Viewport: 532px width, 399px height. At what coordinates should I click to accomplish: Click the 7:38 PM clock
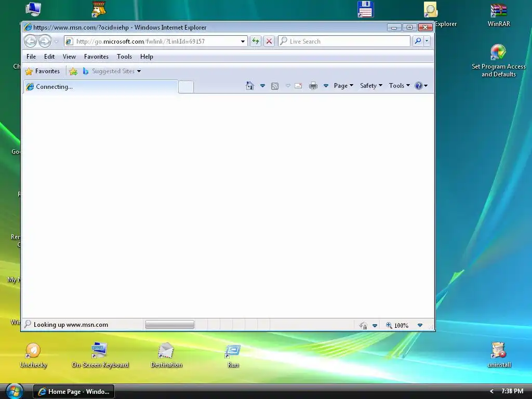(x=512, y=391)
